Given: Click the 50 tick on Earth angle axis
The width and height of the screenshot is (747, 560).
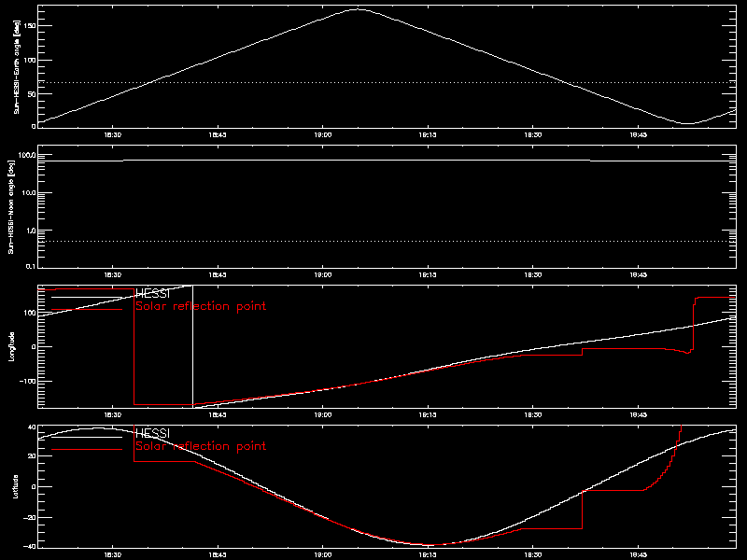Looking at the screenshot, I should (x=32, y=94).
